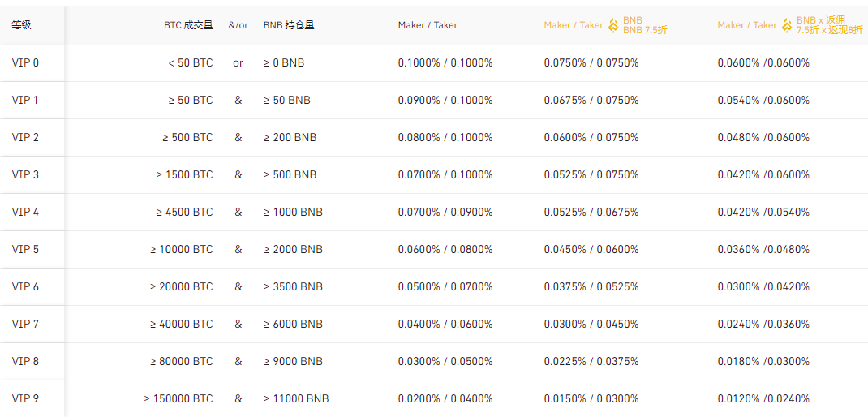This screenshot has height=417, width=868.
Task: Click the VIP 3 level cell
Action: coord(25,174)
